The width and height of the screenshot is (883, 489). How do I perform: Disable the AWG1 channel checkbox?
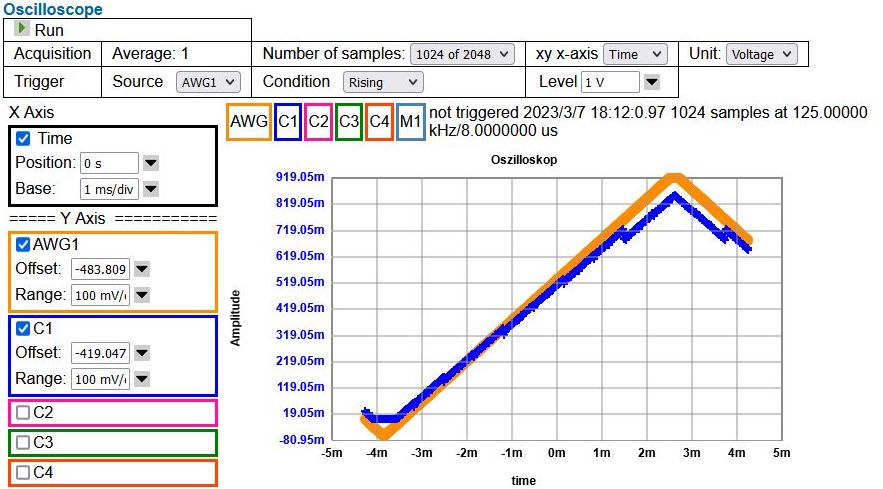pos(23,244)
